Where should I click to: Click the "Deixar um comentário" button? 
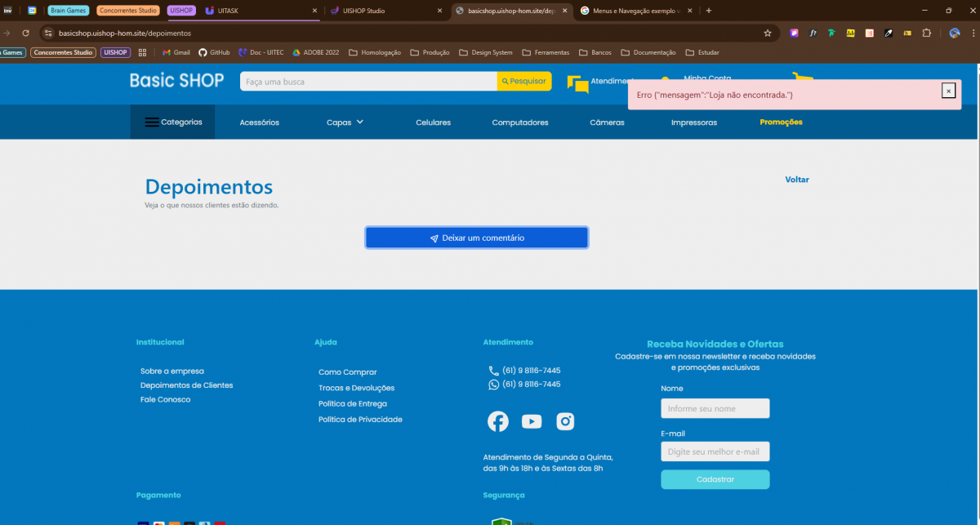pos(477,238)
